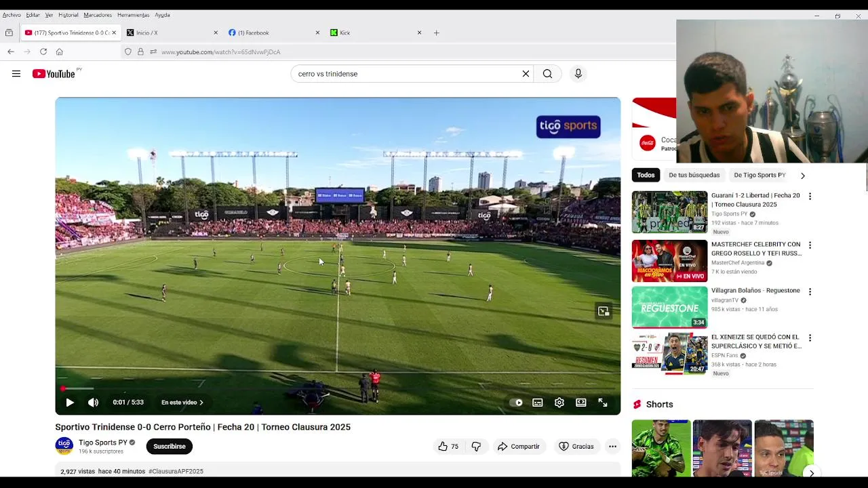Open the Archivo menu
The image size is (868, 488).
(12, 15)
